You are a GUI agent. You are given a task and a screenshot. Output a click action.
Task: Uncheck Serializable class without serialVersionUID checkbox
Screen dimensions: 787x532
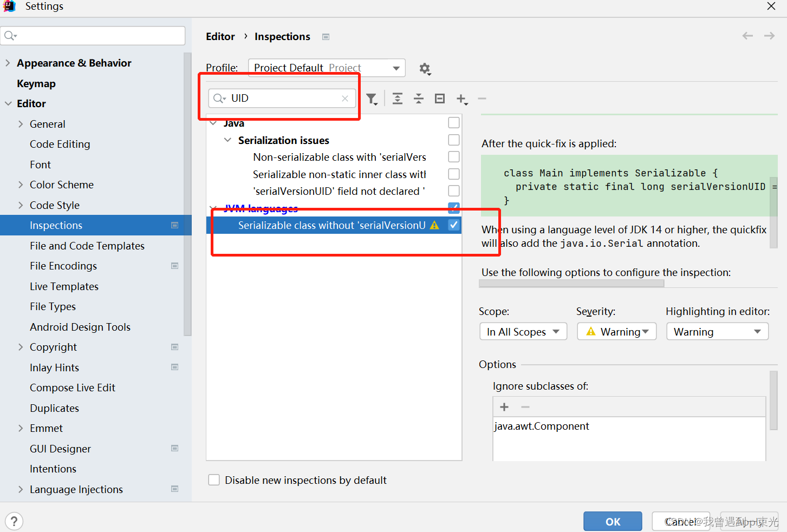point(454,225)
